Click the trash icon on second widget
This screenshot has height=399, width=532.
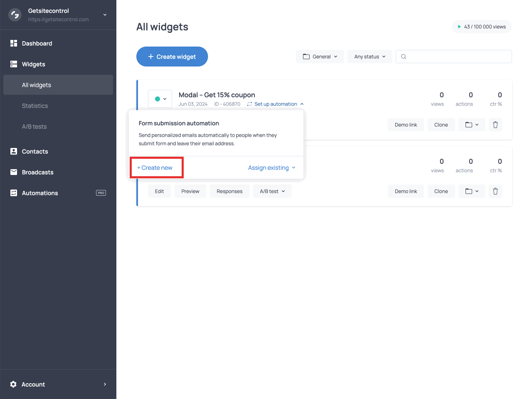(x=495, y=191)
